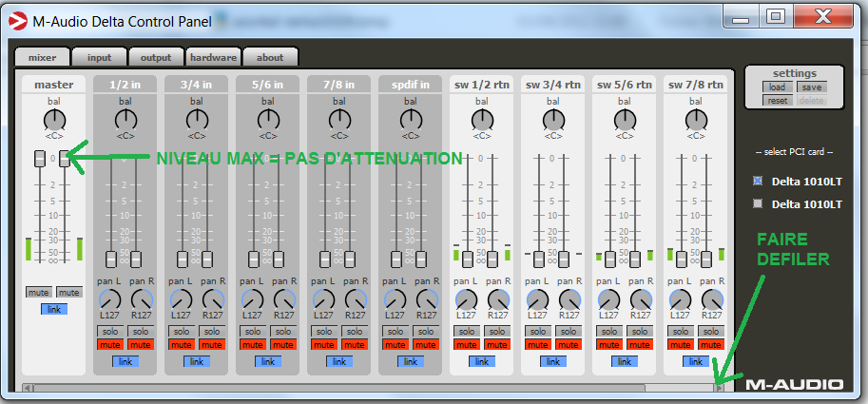The image size is (868, 404).
Task: Unmute the left channel of sw 7/8 rtn
Action: tap(681, 345)
